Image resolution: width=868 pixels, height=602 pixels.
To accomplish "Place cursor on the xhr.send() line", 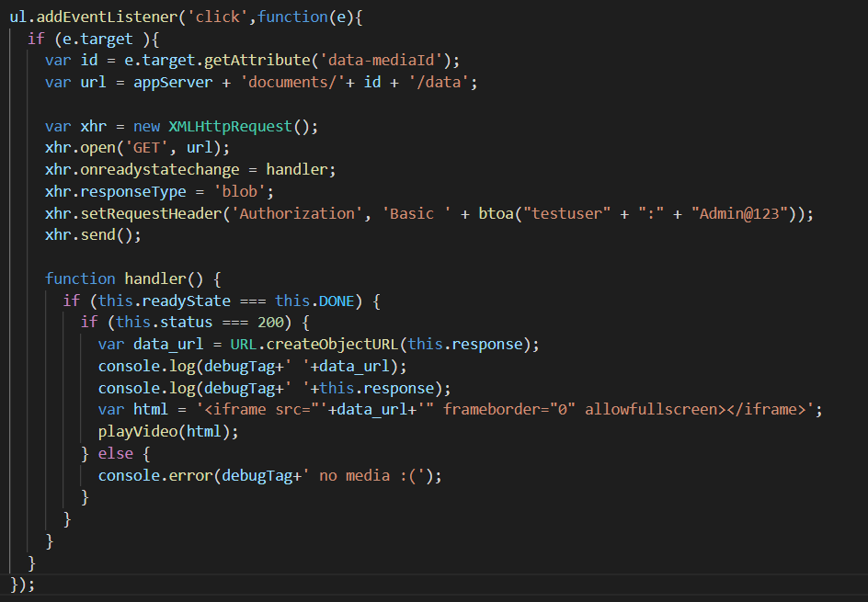I will pyautogui.click(x=93, y=235).
